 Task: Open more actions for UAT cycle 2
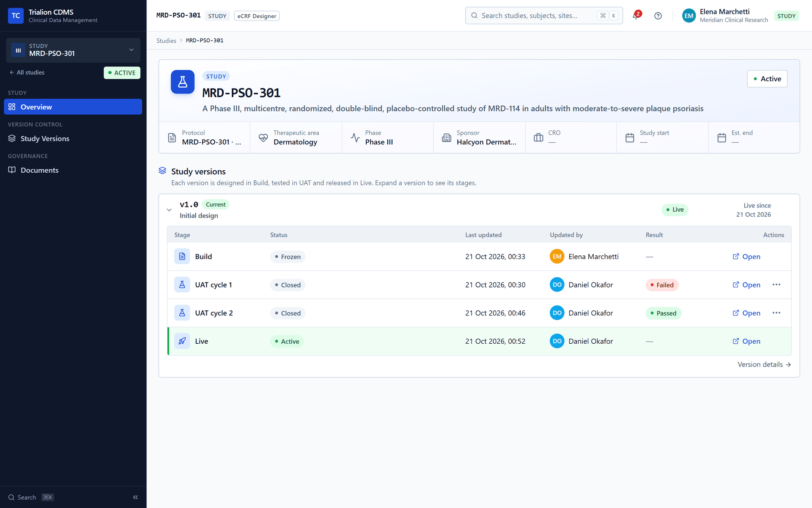[776, 313]
